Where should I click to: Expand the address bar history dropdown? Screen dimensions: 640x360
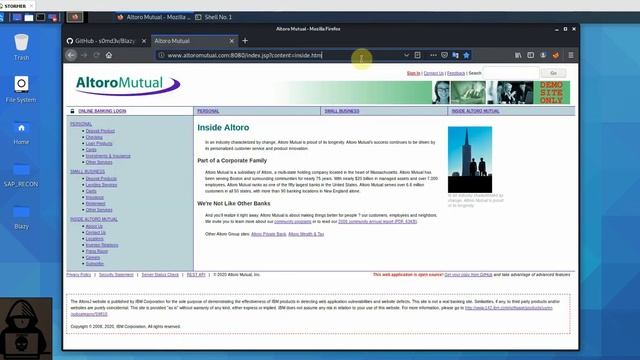[406, 55]
